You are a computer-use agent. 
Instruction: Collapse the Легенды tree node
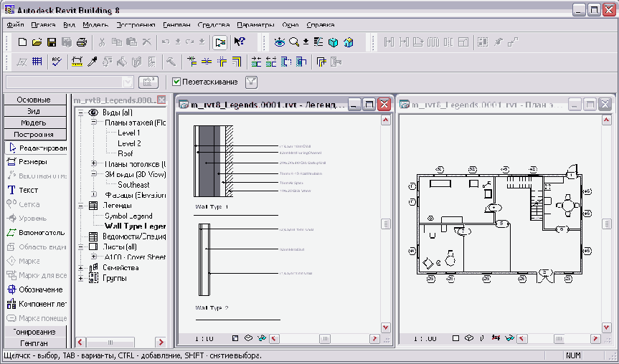81,206
